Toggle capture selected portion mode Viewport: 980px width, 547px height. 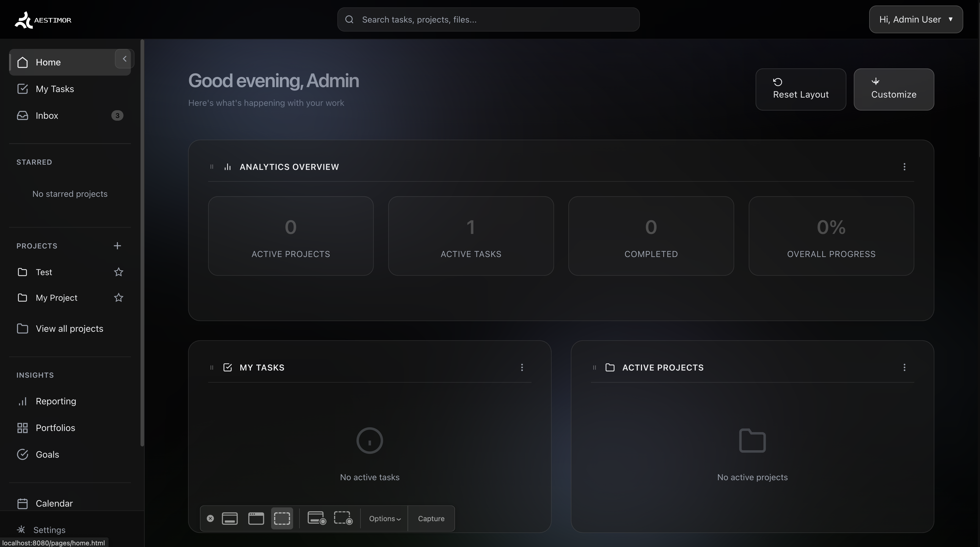point(282,518)
